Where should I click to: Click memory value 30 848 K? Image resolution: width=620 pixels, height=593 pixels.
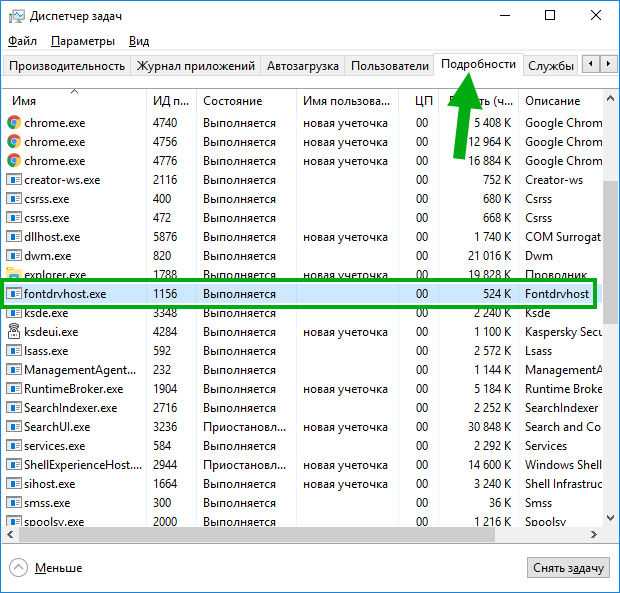pos(490,427)
